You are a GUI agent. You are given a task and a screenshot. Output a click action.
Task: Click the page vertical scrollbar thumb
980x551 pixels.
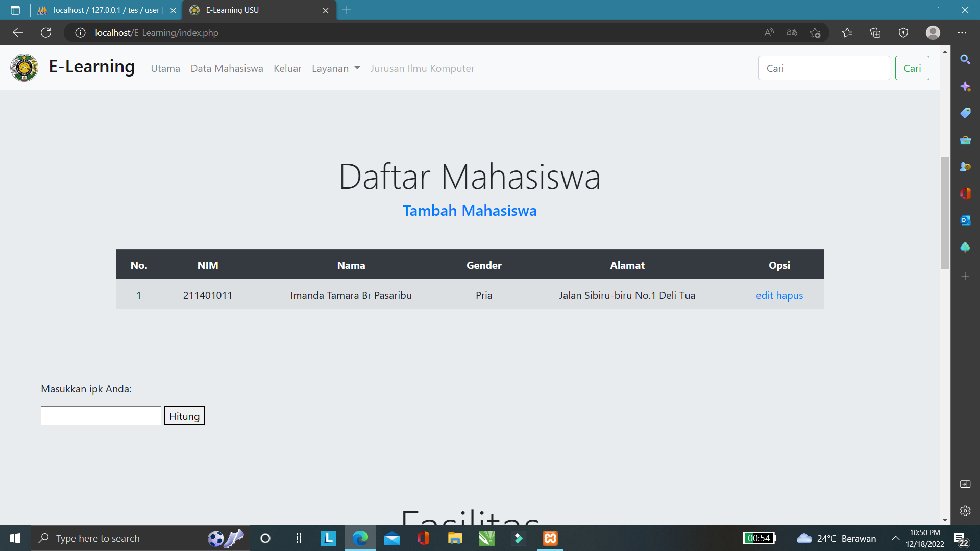945,212
